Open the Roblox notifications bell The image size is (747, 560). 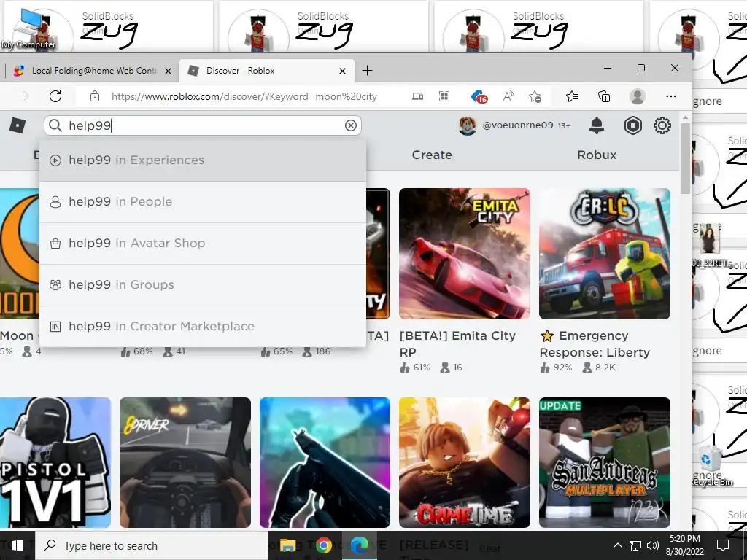597,125
